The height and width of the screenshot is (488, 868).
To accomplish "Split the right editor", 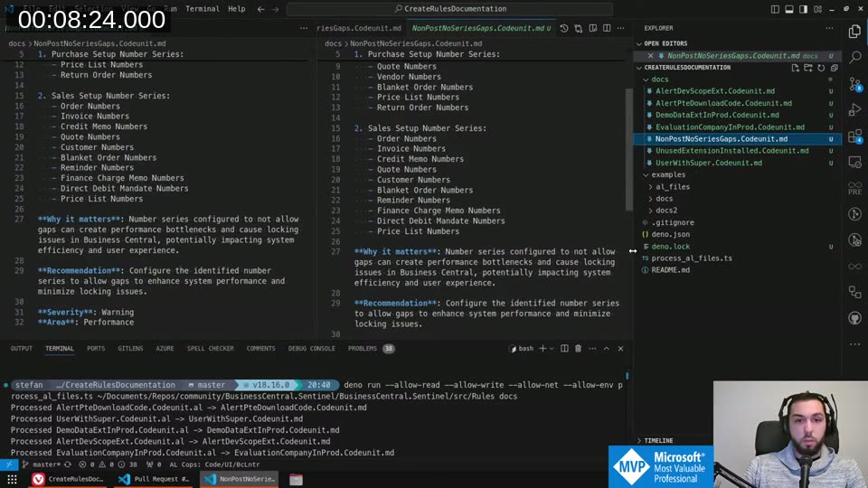I will click(x=607, y=28).
